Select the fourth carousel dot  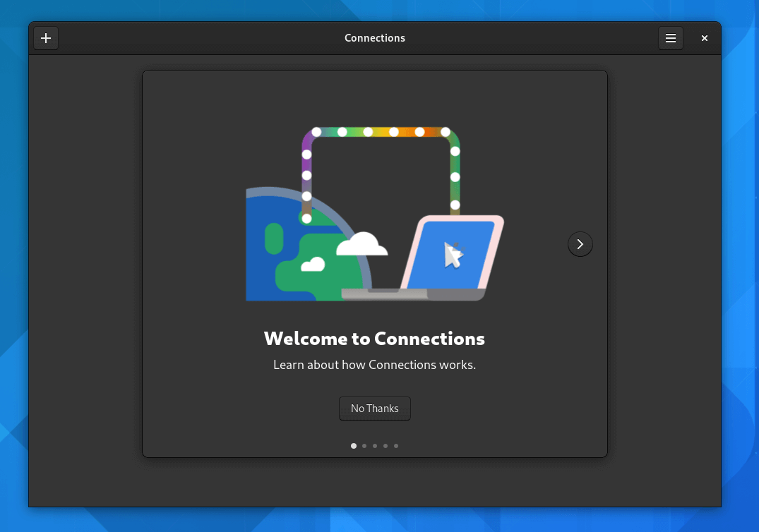(386, 445)
